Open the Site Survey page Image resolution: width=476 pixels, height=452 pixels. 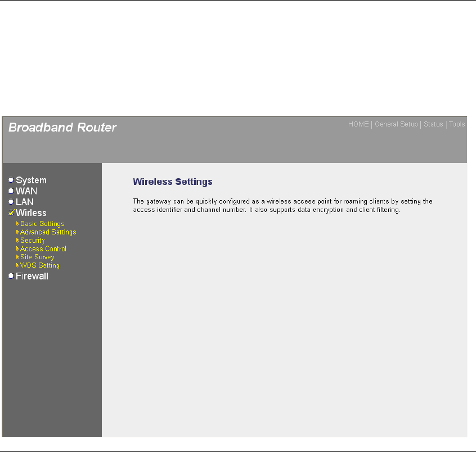pos(37,257)
